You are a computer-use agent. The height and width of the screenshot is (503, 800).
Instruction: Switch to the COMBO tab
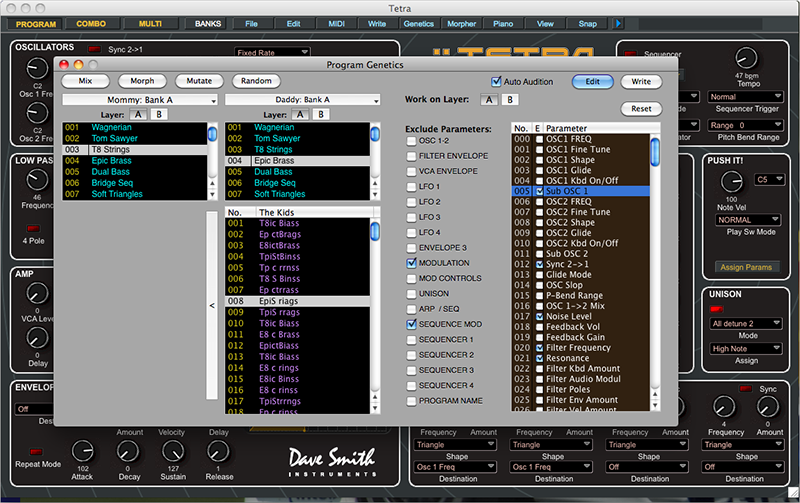[x=92, y=22]
